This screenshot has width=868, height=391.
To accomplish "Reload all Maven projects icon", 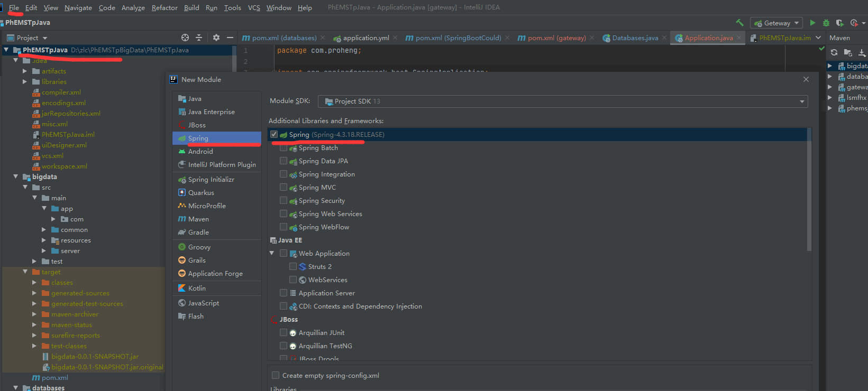I will (x=834, y=52).
